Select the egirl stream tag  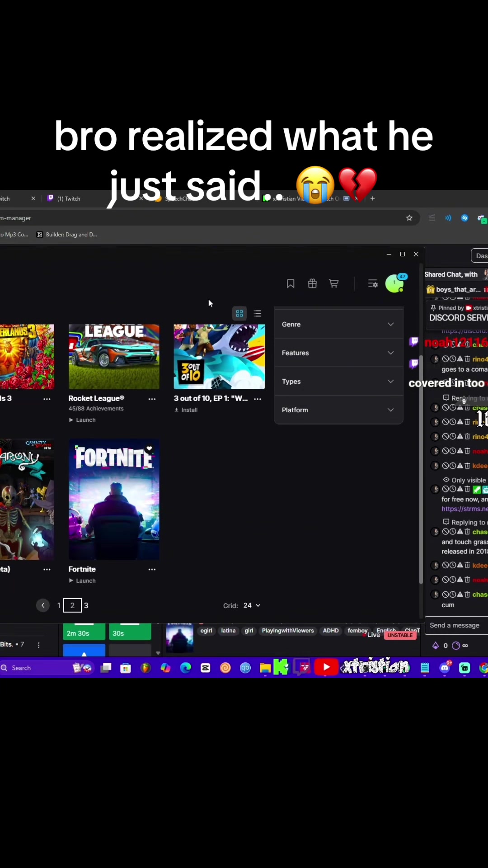coord(206,631)
